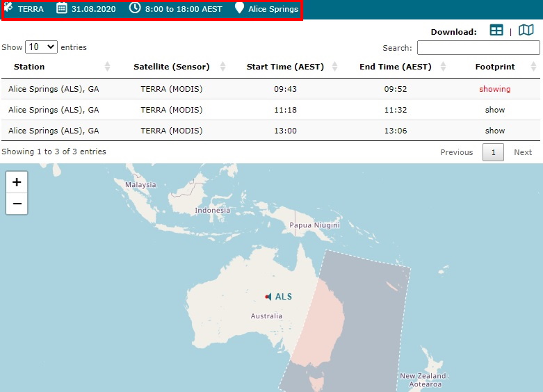Click the clock time range icon
This screenshot has height=392, width=543.
coord(135,9)
